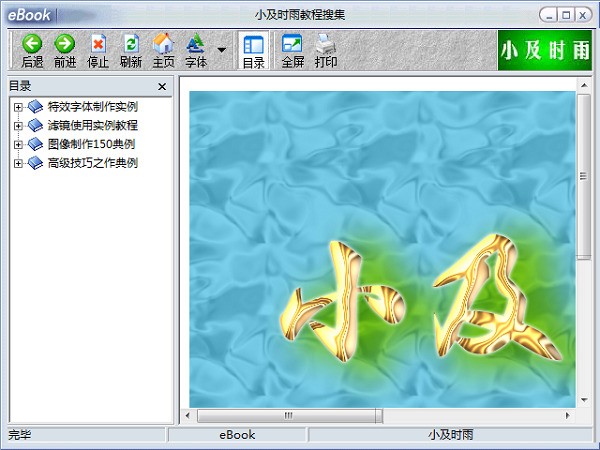Select book icon of 特效字体制作实例

36,107
